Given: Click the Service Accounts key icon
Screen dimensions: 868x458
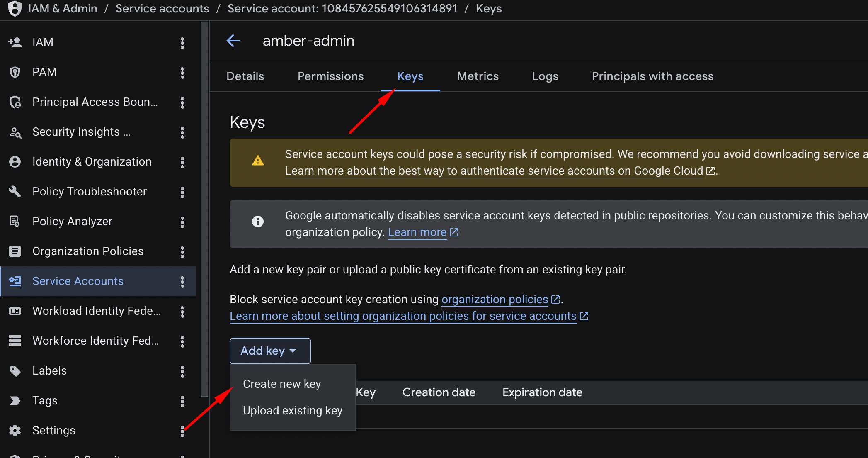Looking at the screenshot, I should coord(15,281).
